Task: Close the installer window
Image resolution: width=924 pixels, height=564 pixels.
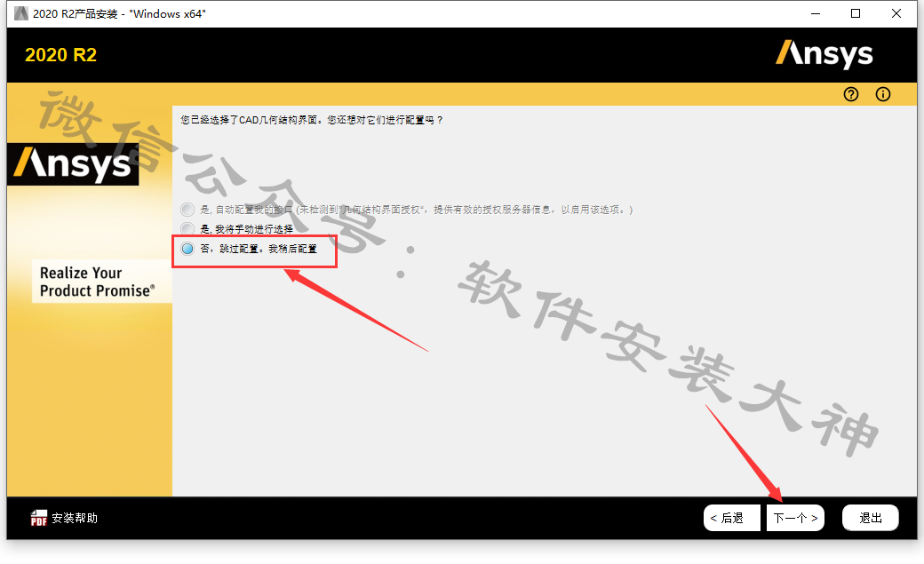Action: pos(896,13)
